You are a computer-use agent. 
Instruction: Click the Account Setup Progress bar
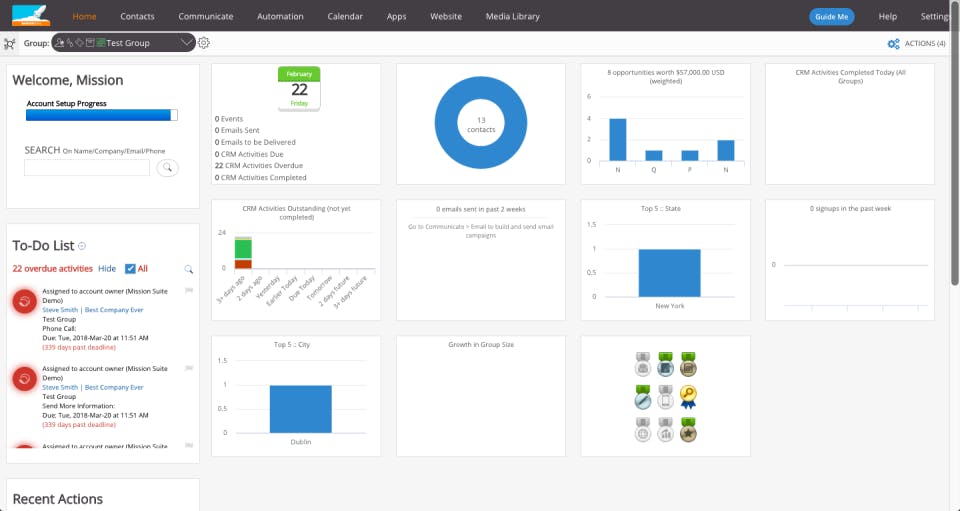(102, 115)
